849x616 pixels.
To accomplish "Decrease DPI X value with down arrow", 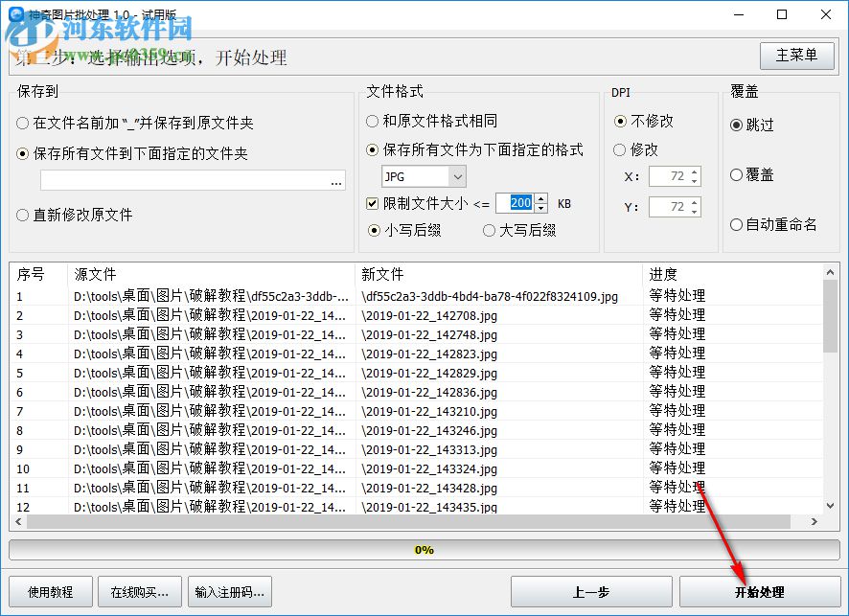I will click(x=695, y=181).
